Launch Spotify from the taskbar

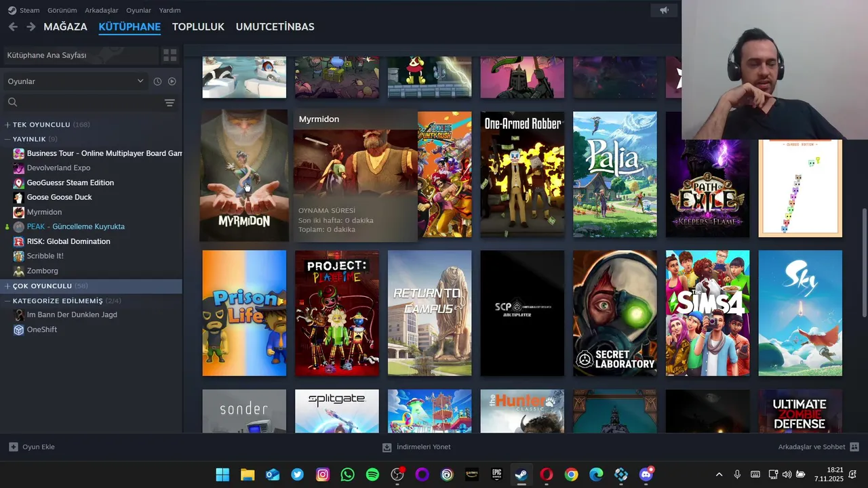372,474
